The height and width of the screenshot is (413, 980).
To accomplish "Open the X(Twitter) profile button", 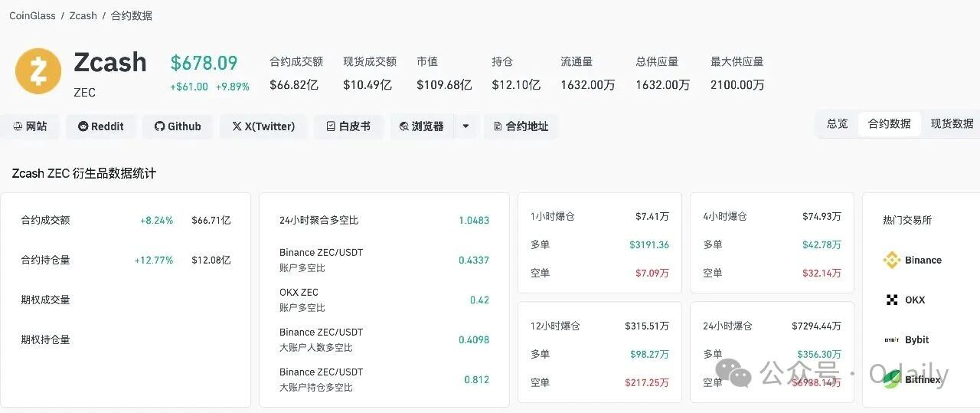I will (263, 126).
